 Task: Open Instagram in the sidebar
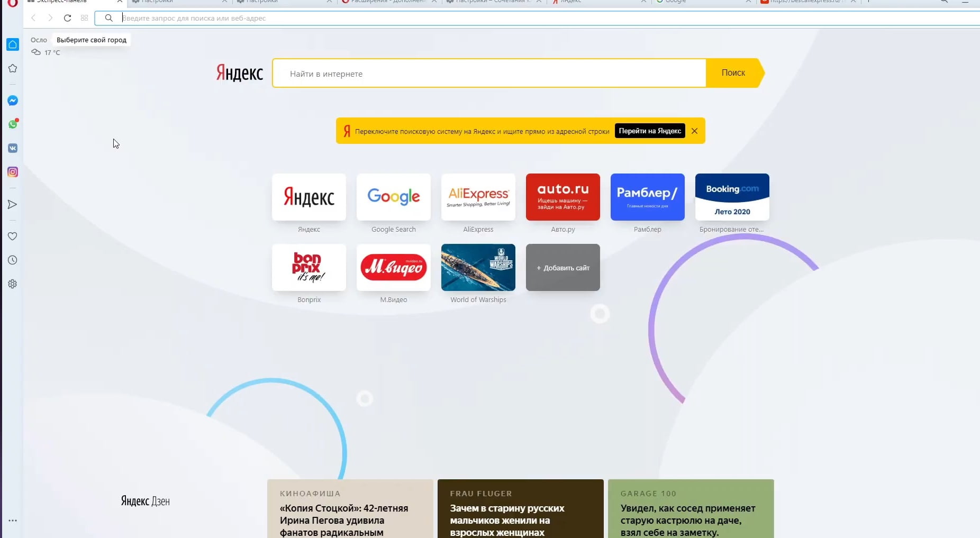(13, 172)
